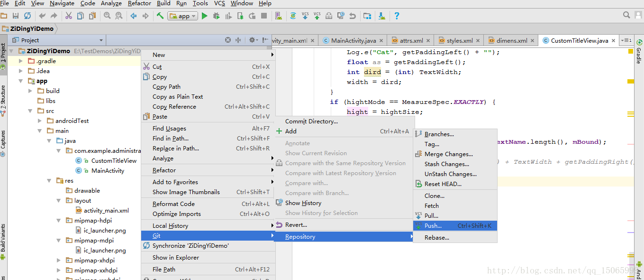The height and width of the screenshot is (280, 644).
Task: Choose Commit Directory... in Git submenu
Action: pos(344,121)
